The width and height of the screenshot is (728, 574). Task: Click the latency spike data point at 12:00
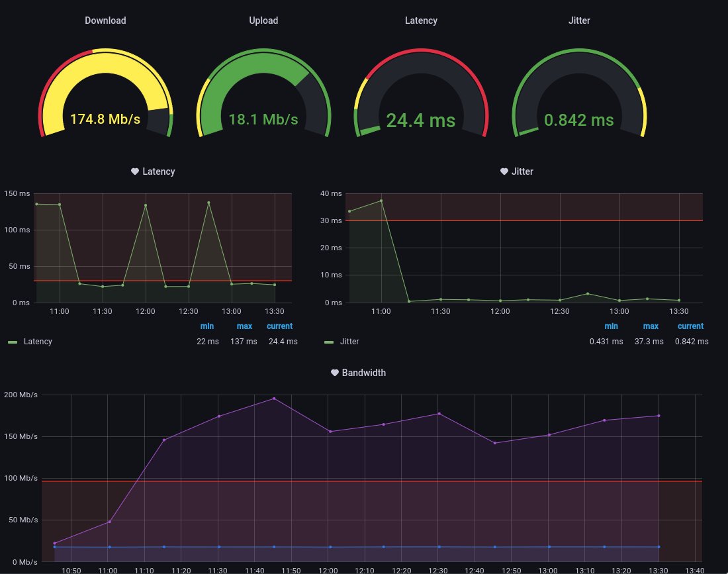tap(146, 205)
